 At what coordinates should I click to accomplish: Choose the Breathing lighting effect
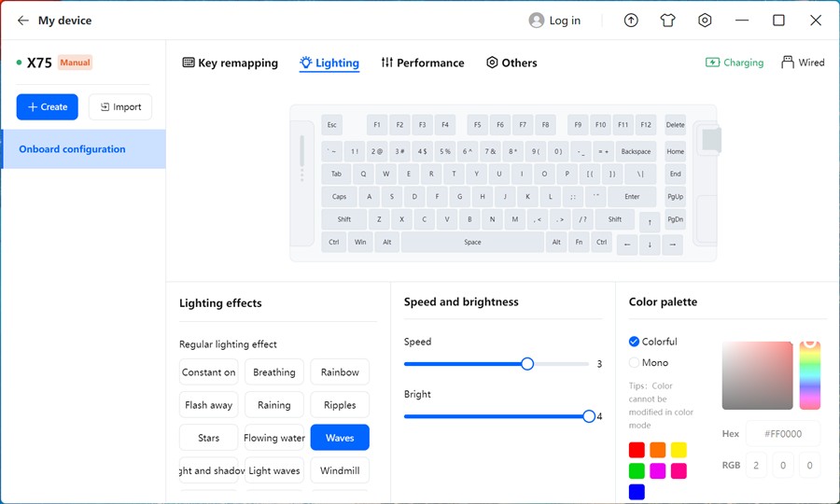pos(274,372)
